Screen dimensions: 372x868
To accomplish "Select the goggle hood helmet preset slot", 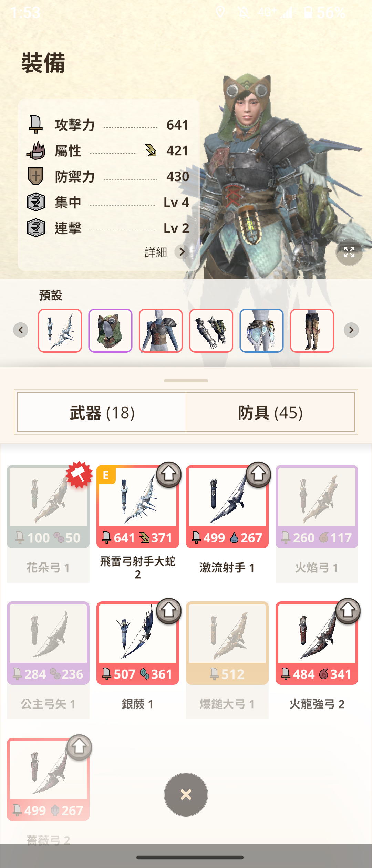I will point(110,331).
